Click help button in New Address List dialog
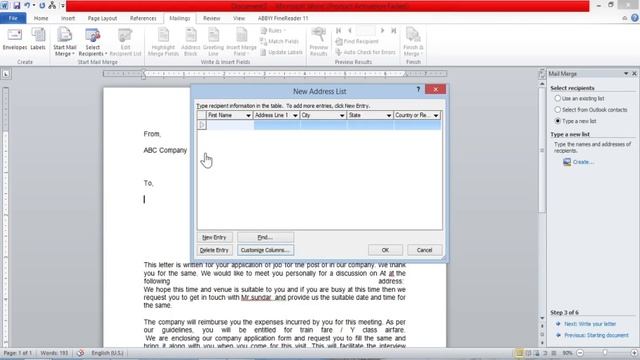 418,89
